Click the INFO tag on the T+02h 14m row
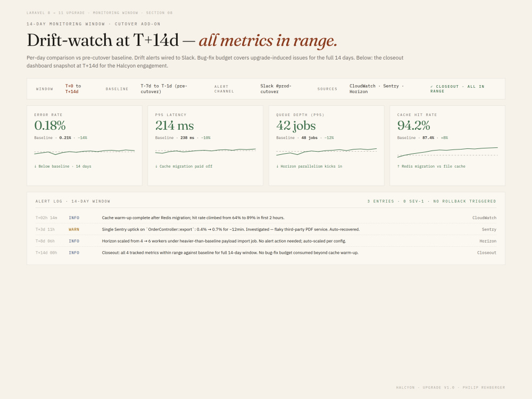This screenshot has height=399, width=532. [x=74, y=218]
